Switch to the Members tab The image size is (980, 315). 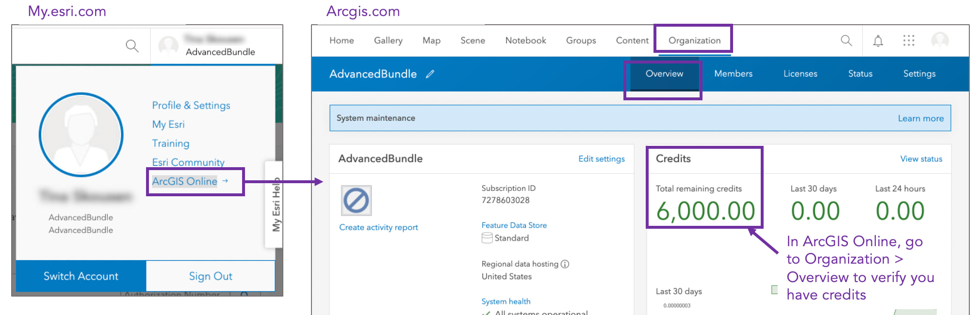pos(733,74)
